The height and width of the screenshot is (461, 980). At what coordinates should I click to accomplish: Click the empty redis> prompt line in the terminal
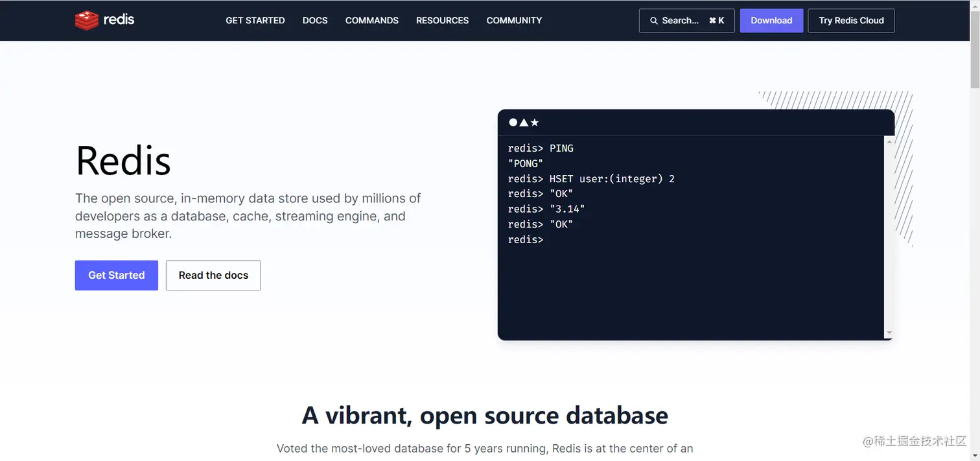click(583, 240)
